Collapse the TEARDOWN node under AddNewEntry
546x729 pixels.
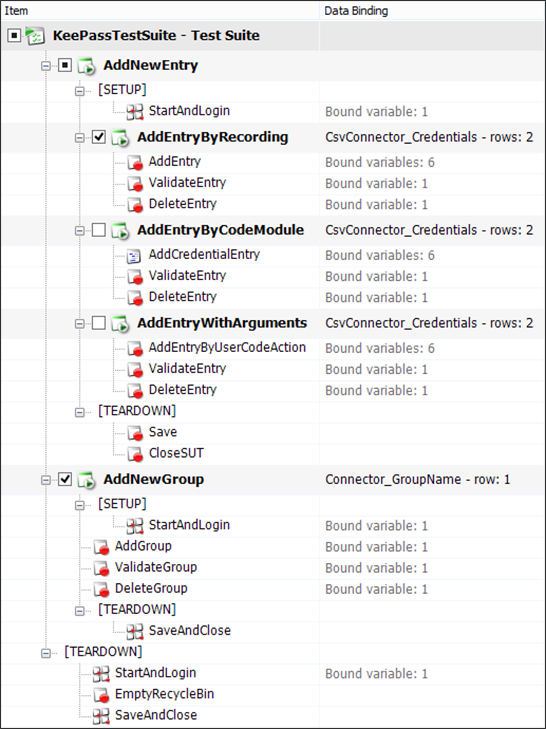click(80, 412)
